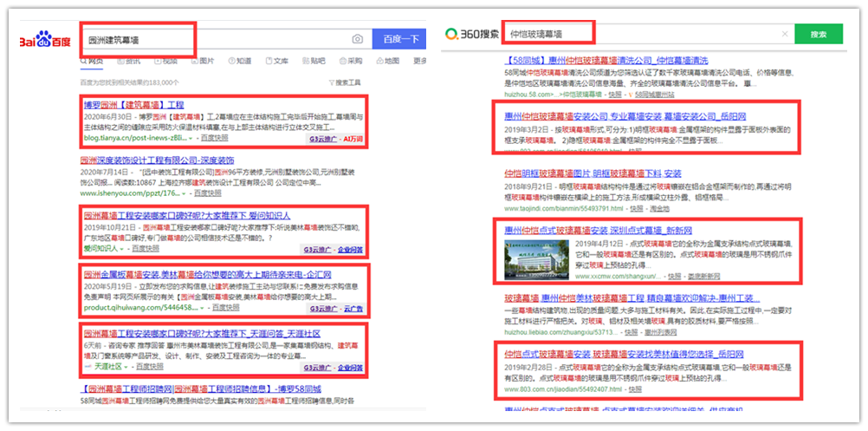
Task: Click the Baidu paw logo
Action: click(x=45, y=40)
